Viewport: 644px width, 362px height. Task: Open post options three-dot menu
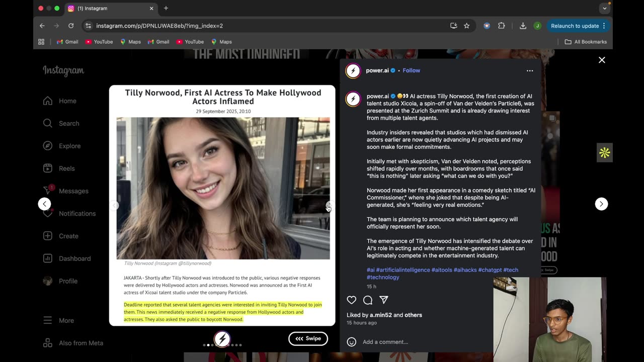coord(530,71)
